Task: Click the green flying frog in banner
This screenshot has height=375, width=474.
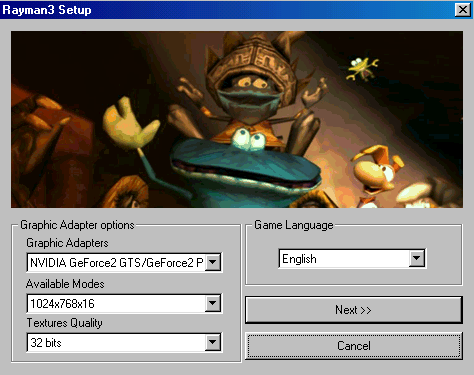Action: coord(362,68)
